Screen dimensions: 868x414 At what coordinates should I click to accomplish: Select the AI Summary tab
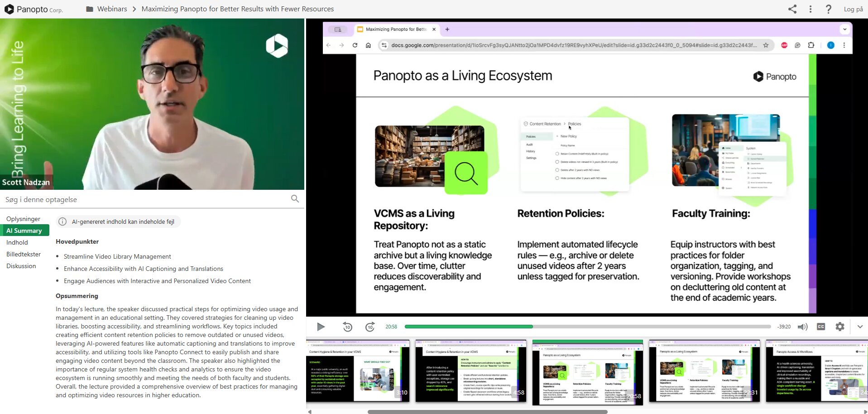(24, 231)
